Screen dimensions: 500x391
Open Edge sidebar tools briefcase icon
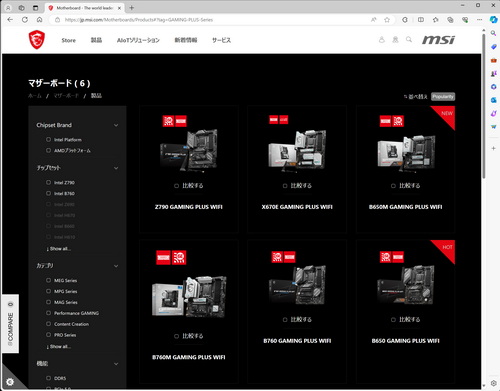493,60
